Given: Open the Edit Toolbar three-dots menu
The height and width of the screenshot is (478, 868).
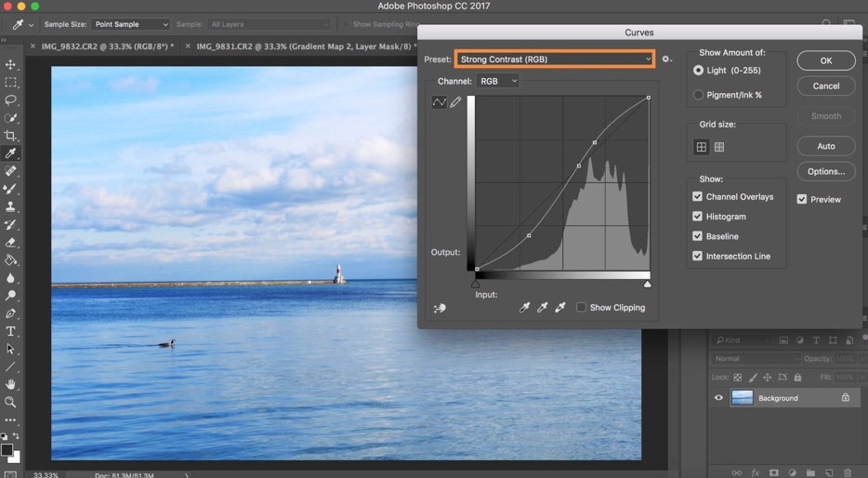Looking at the screenshot, I should (x=10, y=419).
